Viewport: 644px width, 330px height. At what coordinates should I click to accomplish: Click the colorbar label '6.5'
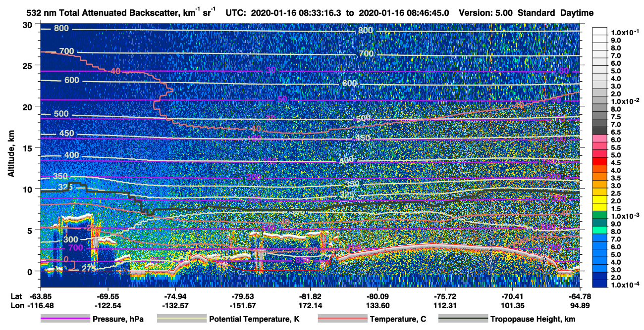pos(615,132)
